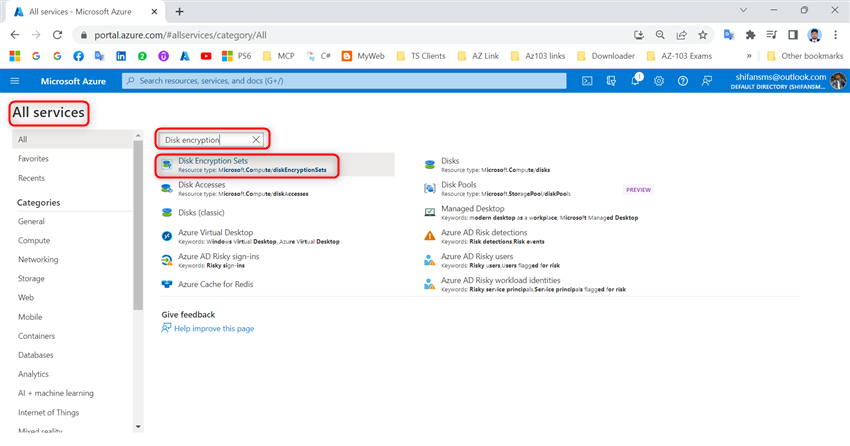Click the Disk Pools icon
The height and width of the screenshot is (446, 850).
coord(429,189)
